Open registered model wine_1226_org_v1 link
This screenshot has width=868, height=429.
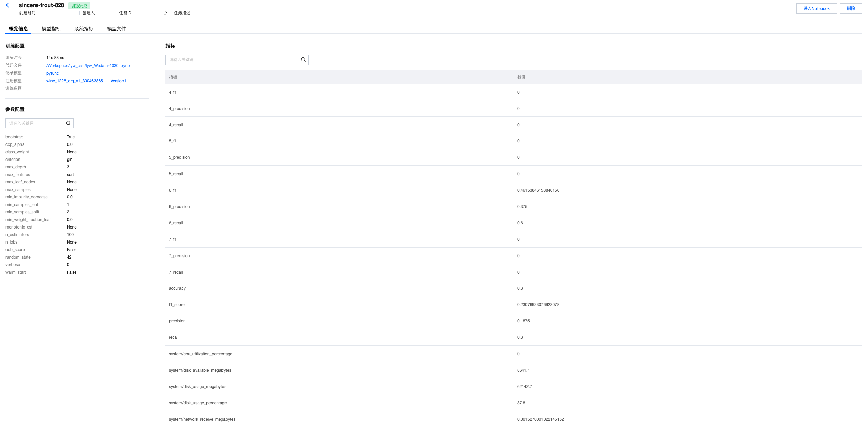coord(76,81)
